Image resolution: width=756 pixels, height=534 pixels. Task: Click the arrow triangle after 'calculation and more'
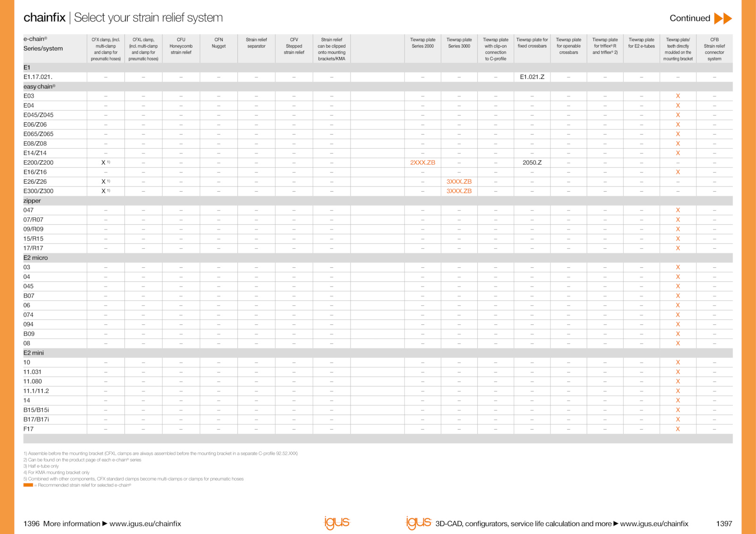click(x=616, y=524)
